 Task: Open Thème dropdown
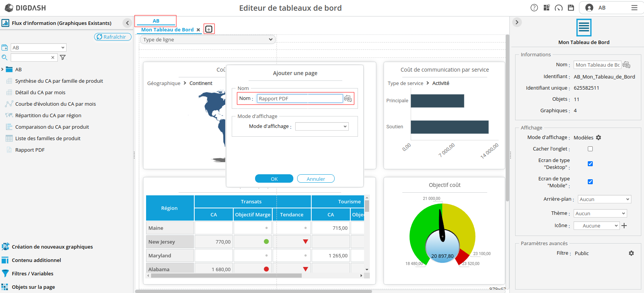(x=600, y=213)
